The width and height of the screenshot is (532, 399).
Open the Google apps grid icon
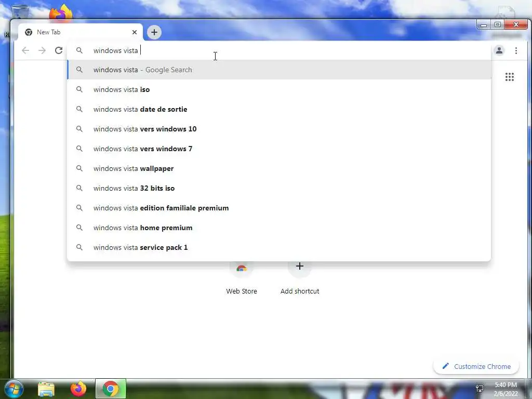509,77
